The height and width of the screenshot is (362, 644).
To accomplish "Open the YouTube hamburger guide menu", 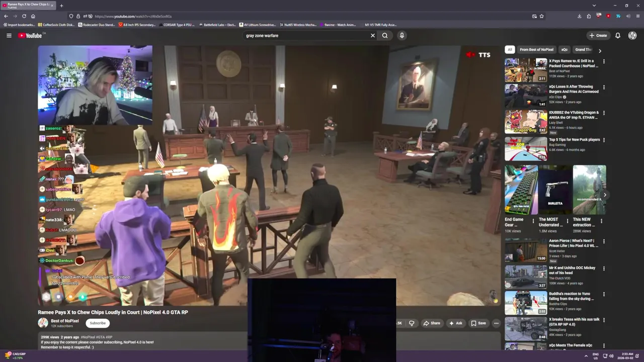I will [9, 35].
